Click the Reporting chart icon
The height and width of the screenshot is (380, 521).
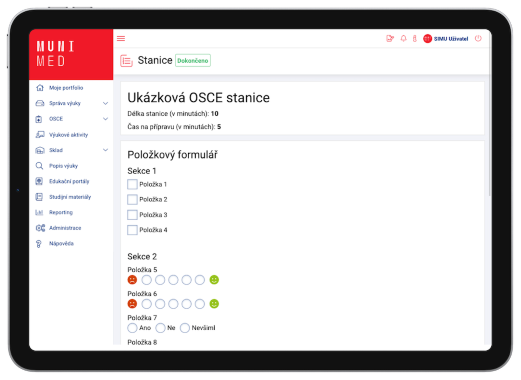(x=39, y=212)
